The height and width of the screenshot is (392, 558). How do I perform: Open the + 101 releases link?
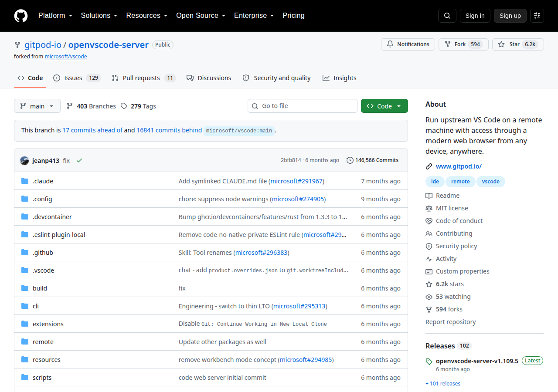(x=443, y=384)
